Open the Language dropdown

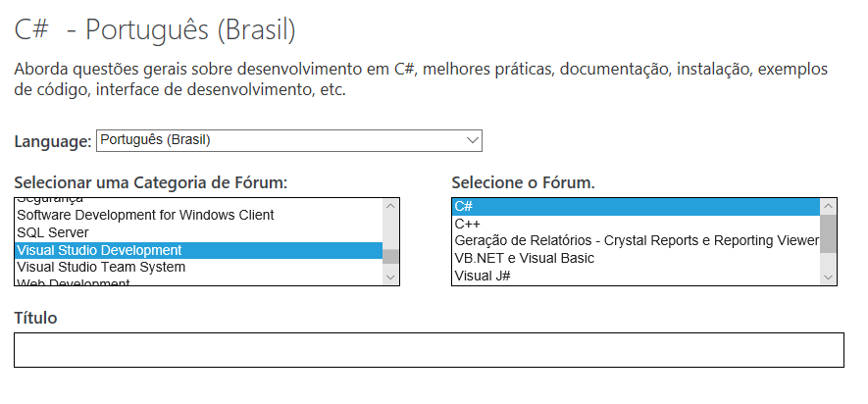(x=289, y=141)
